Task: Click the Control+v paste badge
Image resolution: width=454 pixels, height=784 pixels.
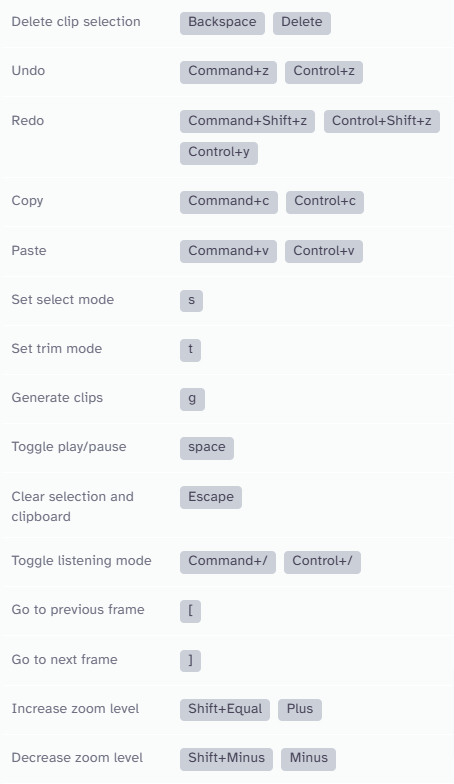Action: [x=324, y=251]
